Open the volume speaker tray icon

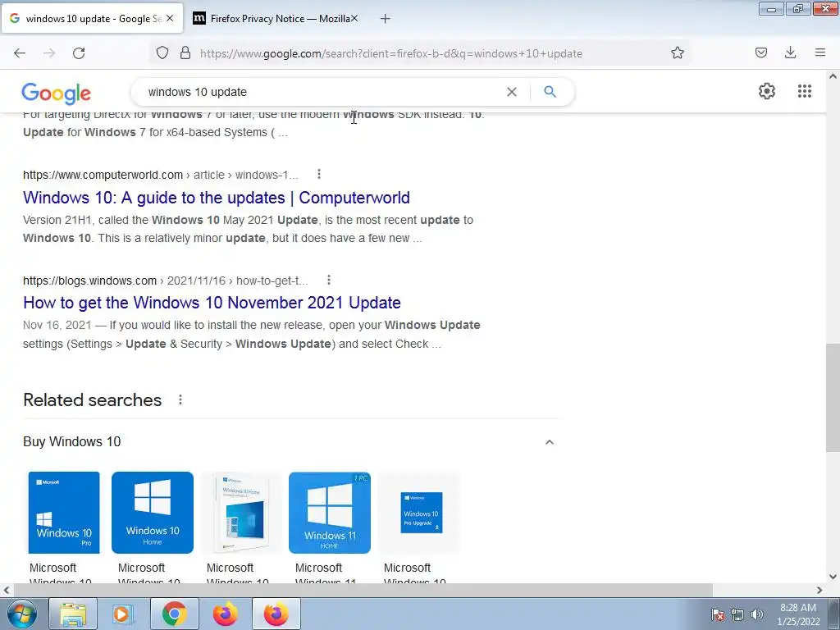tap(756, 614)
